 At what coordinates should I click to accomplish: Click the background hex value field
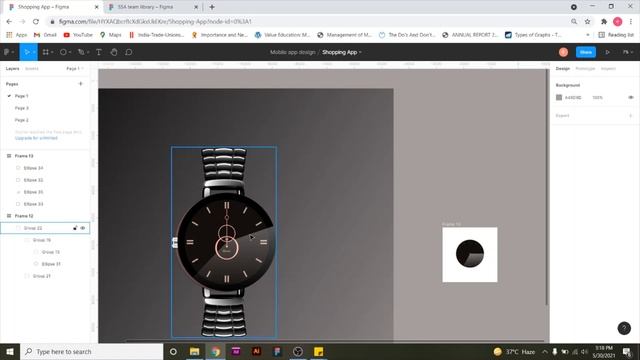click(x=573, y=98)
